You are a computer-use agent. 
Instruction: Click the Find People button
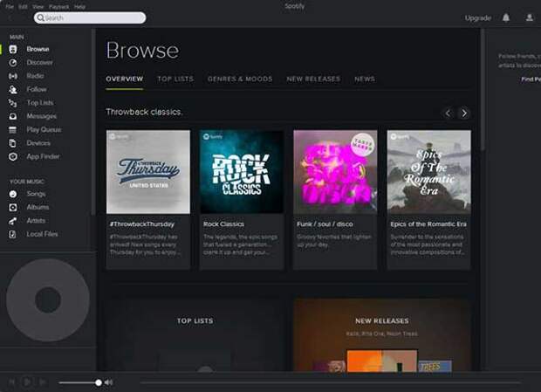click(x=531, y=79)
